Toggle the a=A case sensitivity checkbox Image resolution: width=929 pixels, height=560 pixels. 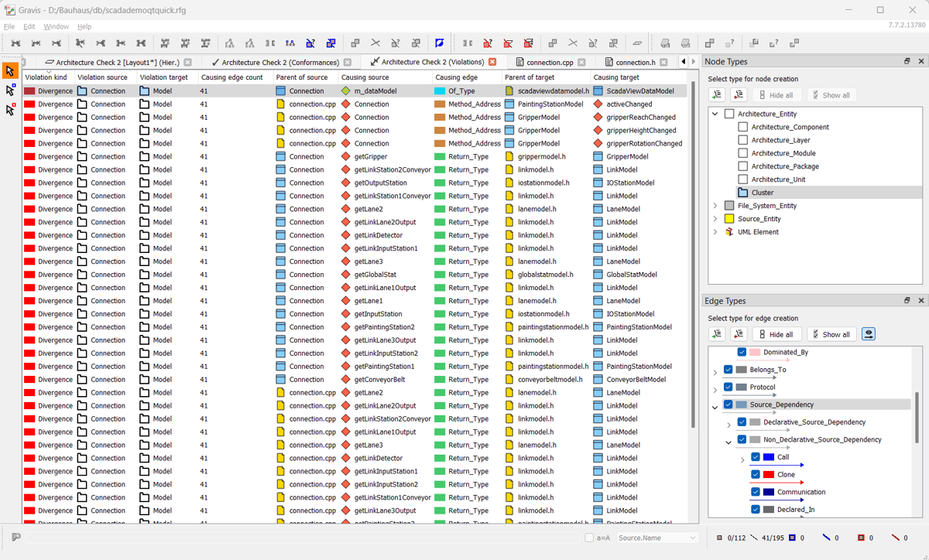589,538
